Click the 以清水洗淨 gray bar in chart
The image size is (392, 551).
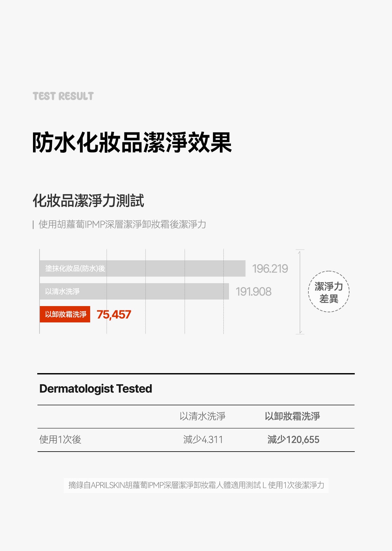(x=134, y=291)
